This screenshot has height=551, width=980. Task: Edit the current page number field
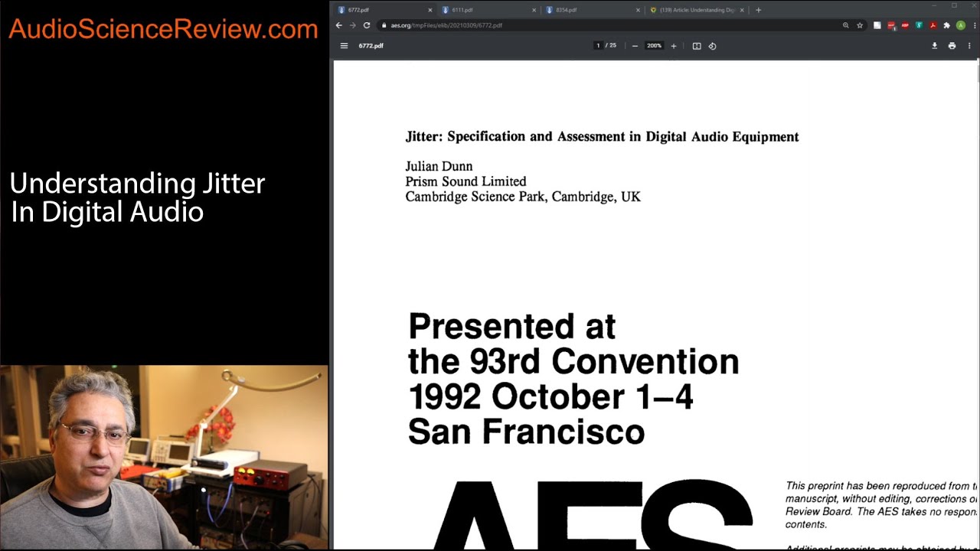[x=598, y=46]
